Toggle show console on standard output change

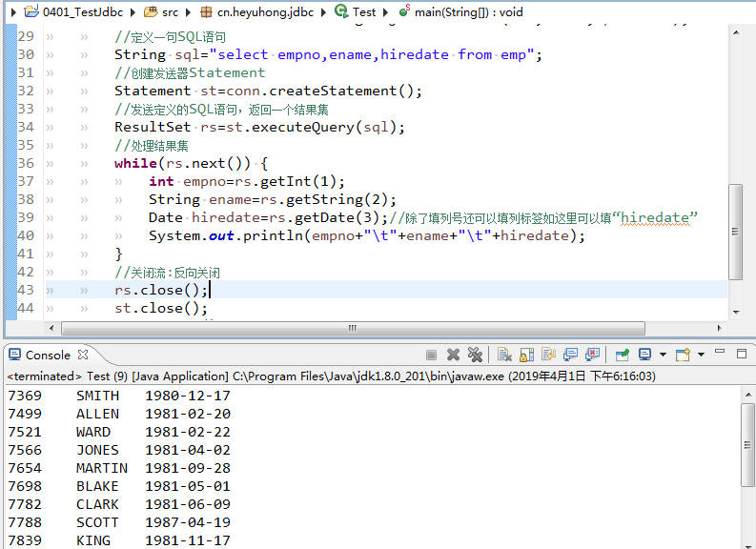tap(570, 356)
